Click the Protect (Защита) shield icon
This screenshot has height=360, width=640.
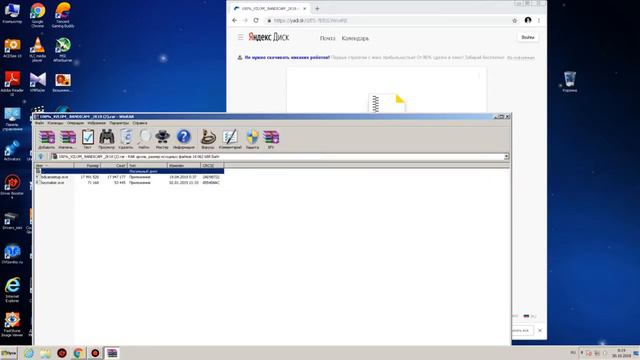point(252,139)
